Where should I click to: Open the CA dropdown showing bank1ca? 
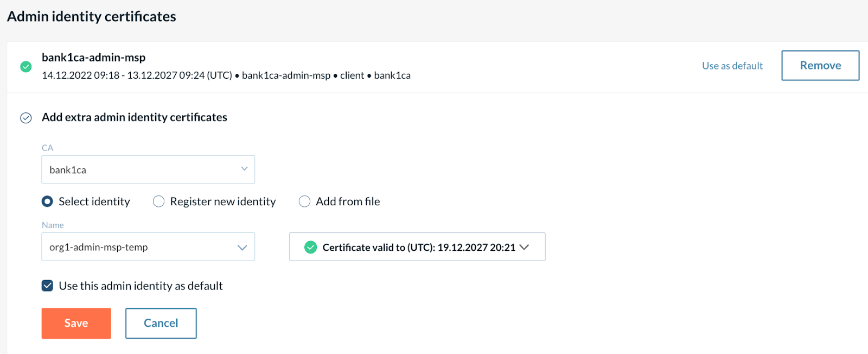tap(148, 169)
